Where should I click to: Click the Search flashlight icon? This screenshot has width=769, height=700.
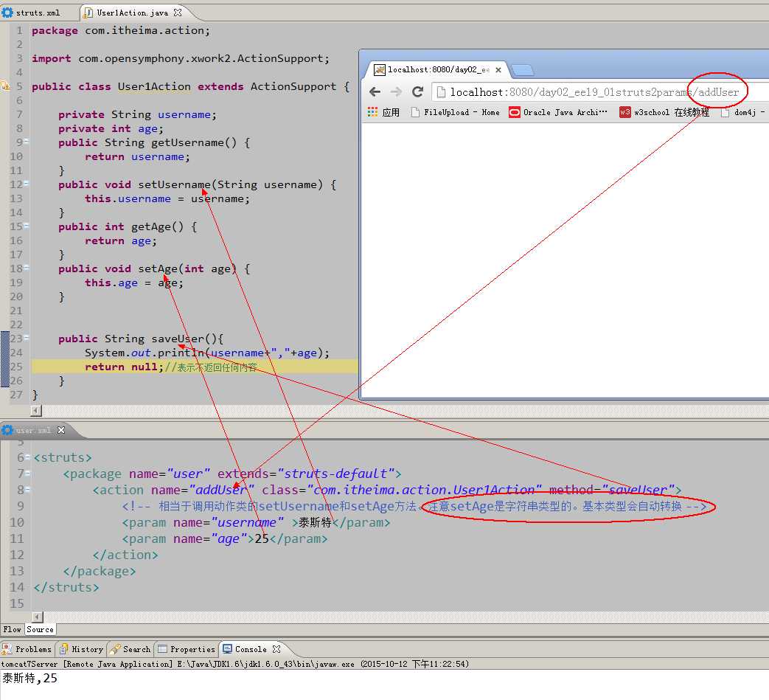click(115, 650)
